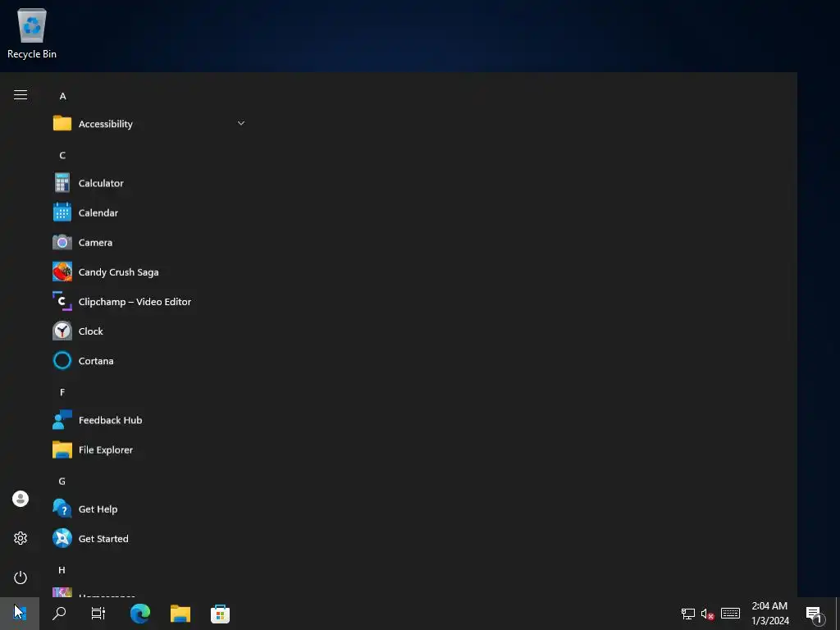Open File Explorer from taskbar

180,614
